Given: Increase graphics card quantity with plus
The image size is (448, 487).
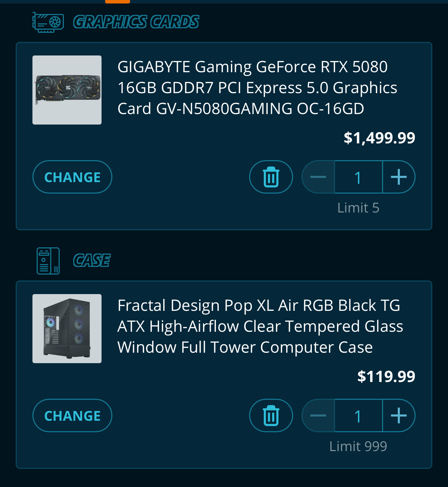Looking at the screenshot, I should (x=399, y=177).
